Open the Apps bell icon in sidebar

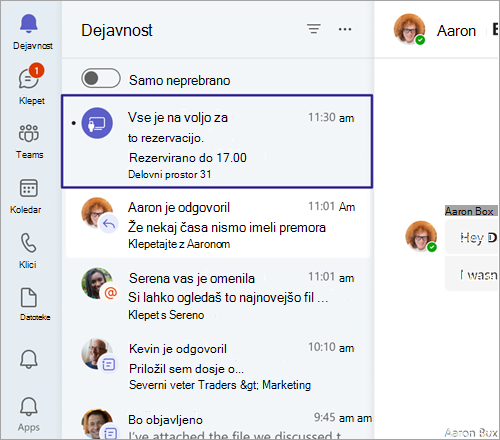pyautogui.click(x=29, y=406)
